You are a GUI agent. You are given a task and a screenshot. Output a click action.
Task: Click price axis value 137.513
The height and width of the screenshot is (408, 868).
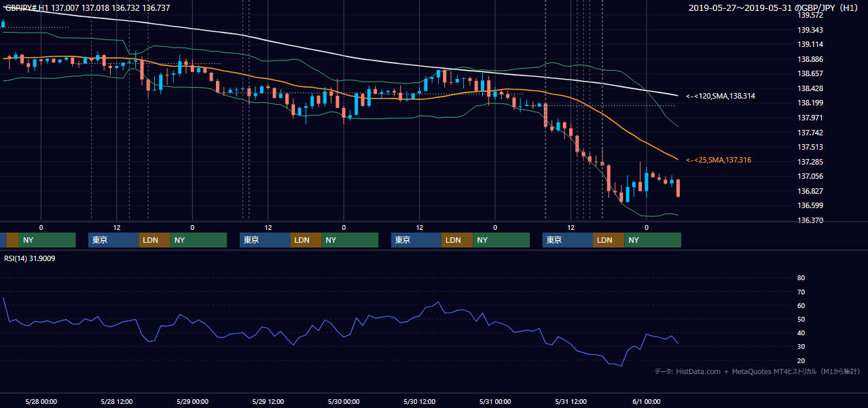coord(810,147)
